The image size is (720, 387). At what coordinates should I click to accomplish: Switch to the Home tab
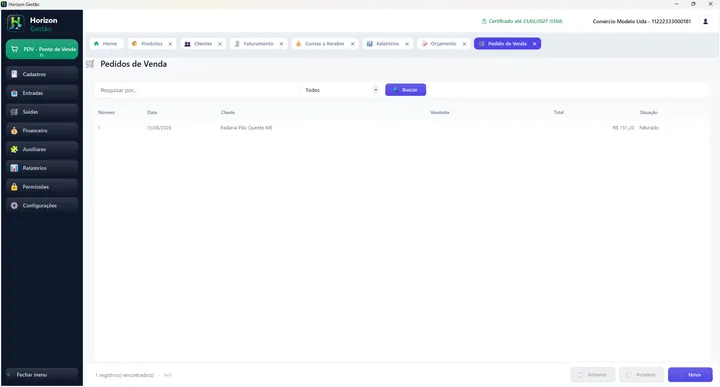(x=106, y=44)
